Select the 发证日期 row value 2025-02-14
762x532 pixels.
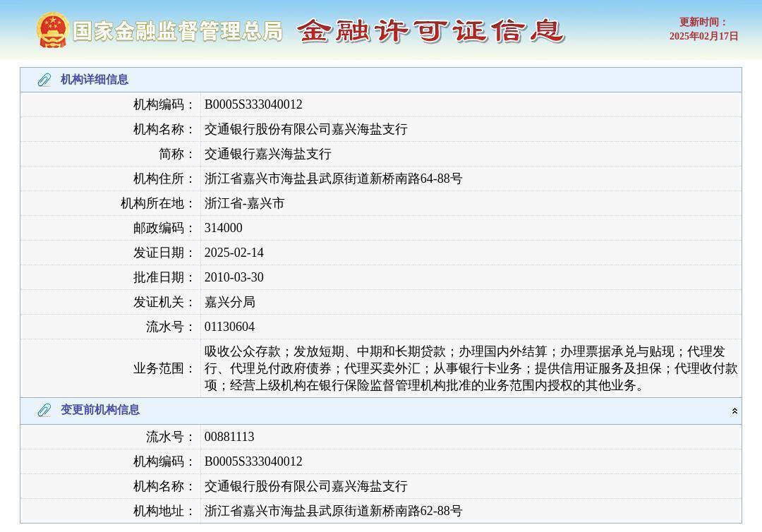point(234,253)
